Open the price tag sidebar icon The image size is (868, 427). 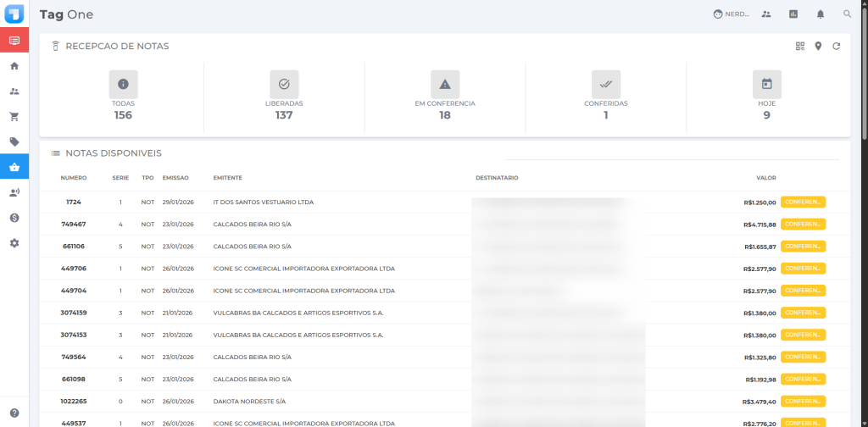point(14,141)
